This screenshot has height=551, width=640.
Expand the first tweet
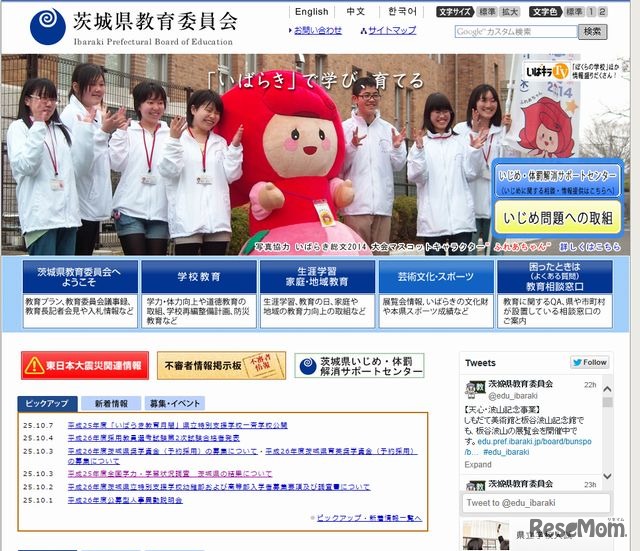478,464
